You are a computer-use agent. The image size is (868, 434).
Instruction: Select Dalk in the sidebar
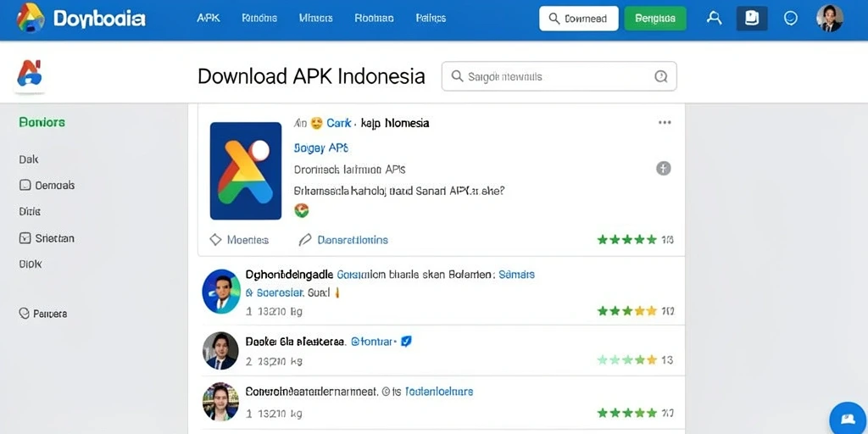click(x=29, y=159)
